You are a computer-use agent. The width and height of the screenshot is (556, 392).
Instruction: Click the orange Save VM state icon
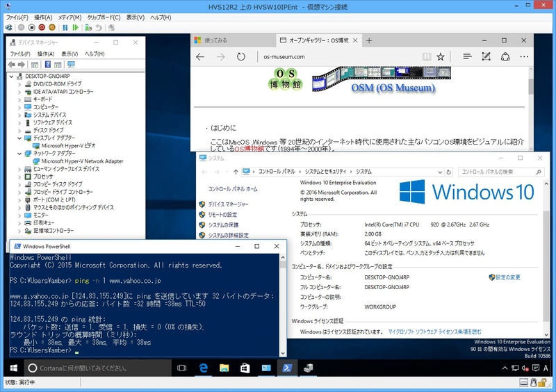[x=52, y=27]
